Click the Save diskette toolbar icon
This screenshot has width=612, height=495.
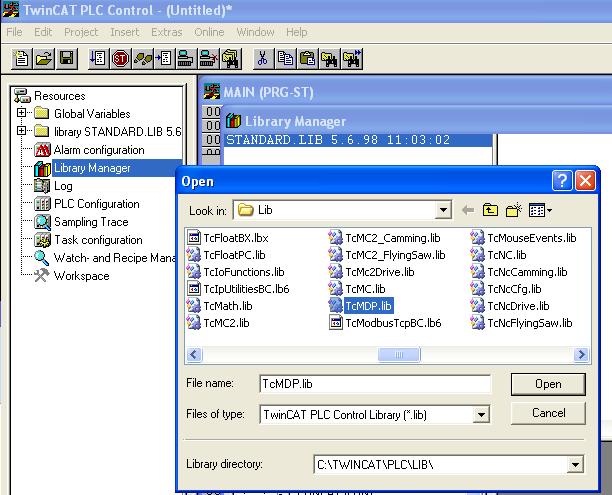67,59
